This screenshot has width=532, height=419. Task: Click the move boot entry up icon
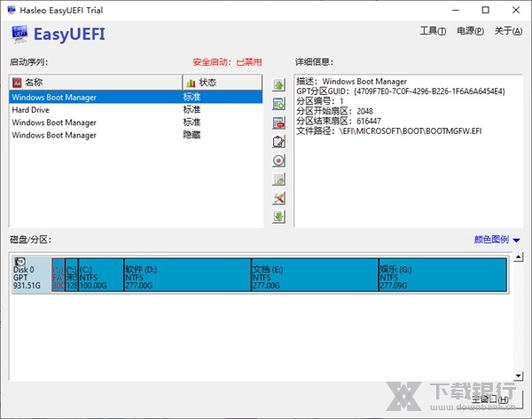pyautogui.click(x=278, y=85)
